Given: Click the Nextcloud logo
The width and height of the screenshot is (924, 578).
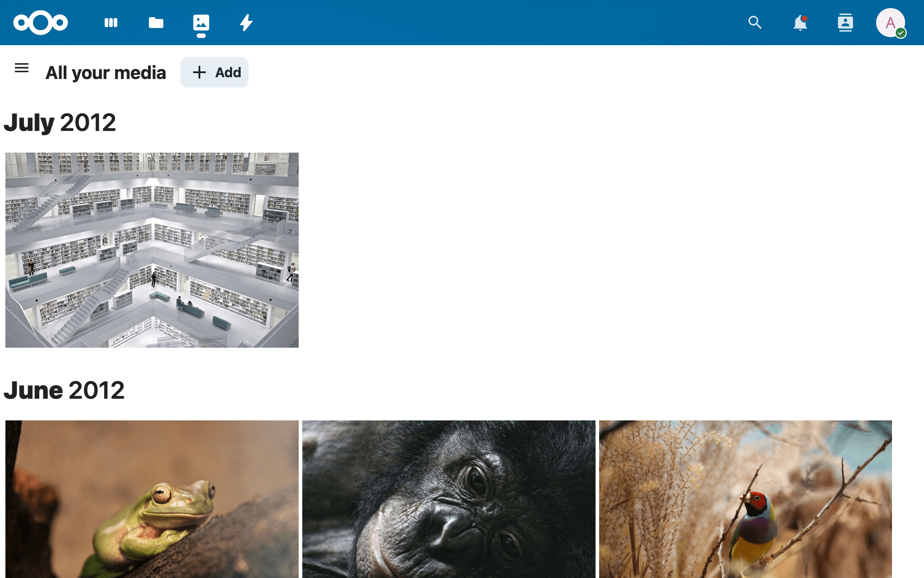Looking at the screenshot, I should 41,23.
